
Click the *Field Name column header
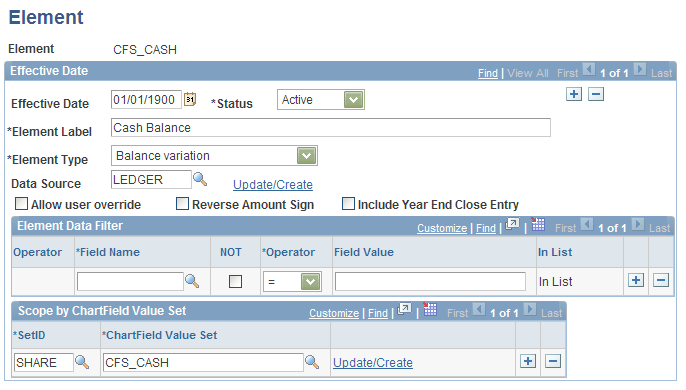coord(108,252)
